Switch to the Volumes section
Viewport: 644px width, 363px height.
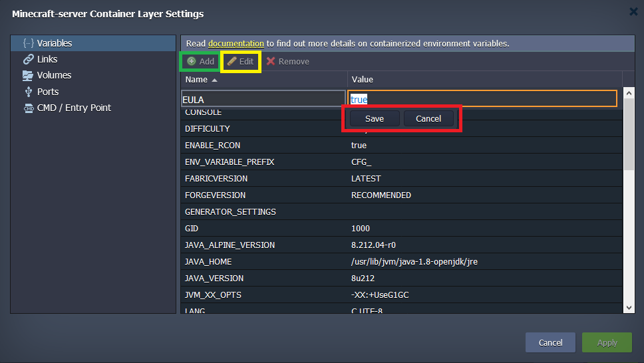coord(54,75)
